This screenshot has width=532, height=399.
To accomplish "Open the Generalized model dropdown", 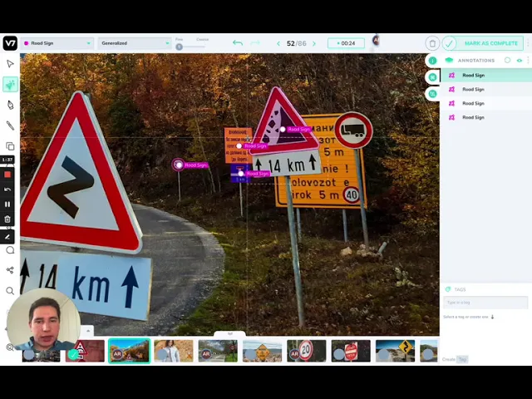I will 135,43.
